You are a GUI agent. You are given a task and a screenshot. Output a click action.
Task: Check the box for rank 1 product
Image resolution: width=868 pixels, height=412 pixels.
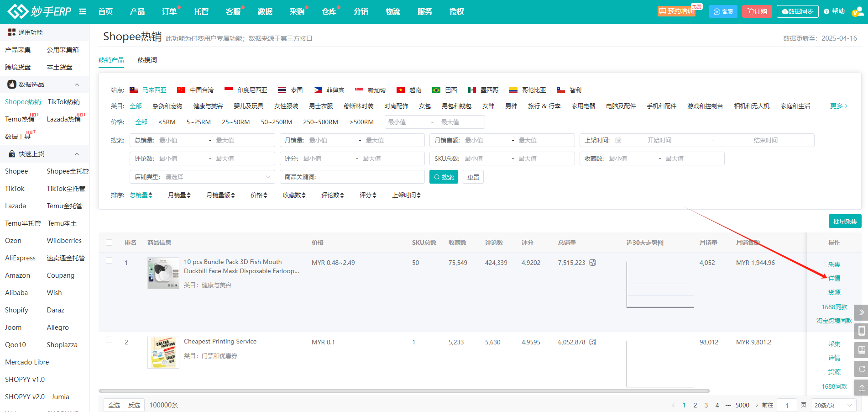(109, 260)
